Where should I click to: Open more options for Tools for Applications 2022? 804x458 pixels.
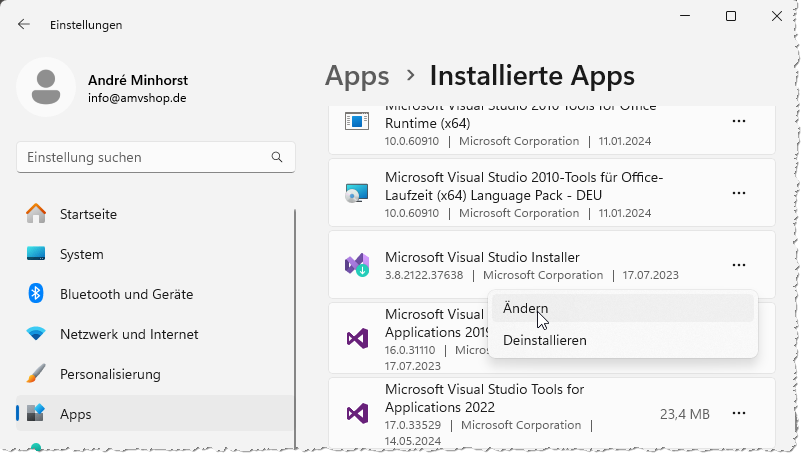[739, 413]
